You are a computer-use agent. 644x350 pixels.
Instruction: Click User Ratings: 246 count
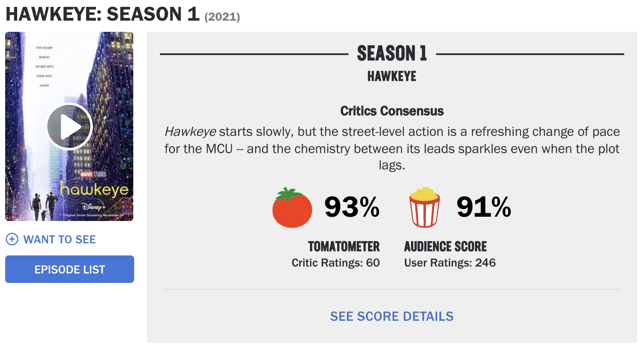tap(450, 263)
